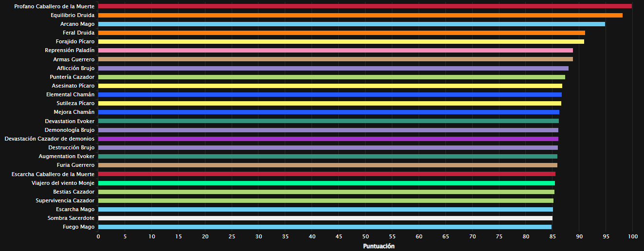Click the Devastation Evoker teal bar
644x251 pixels.
pyautogui.click(x=329, y=121)
